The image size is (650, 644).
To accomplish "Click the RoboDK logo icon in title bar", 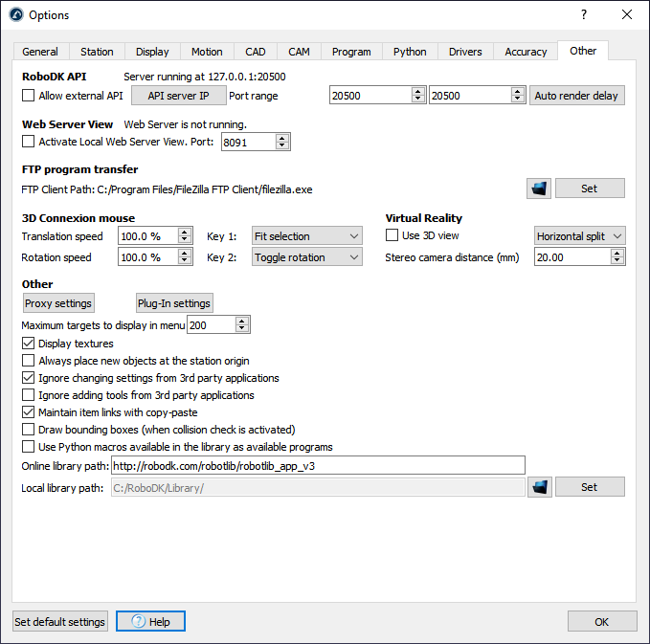I will click(x=15, y=15).
